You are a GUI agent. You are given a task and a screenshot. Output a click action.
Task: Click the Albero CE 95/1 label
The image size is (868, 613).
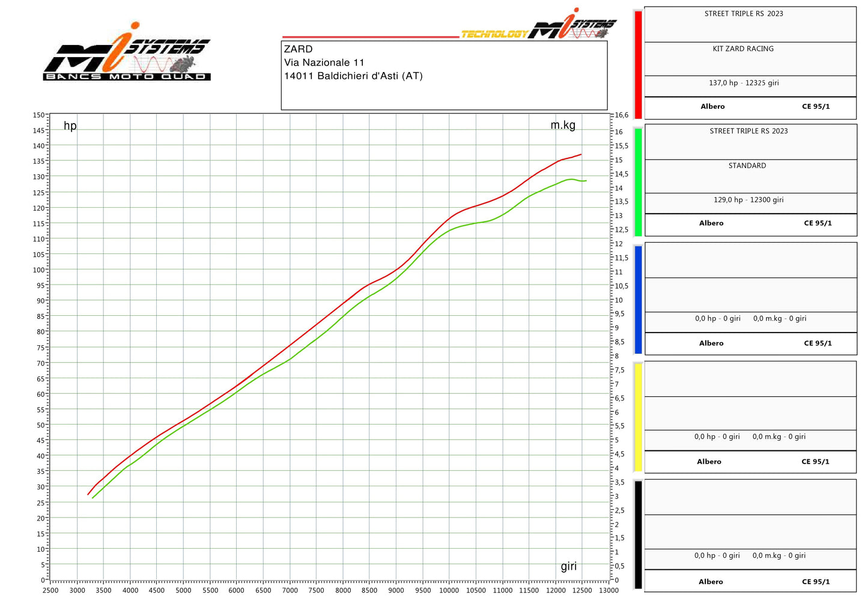pos(750,106)
